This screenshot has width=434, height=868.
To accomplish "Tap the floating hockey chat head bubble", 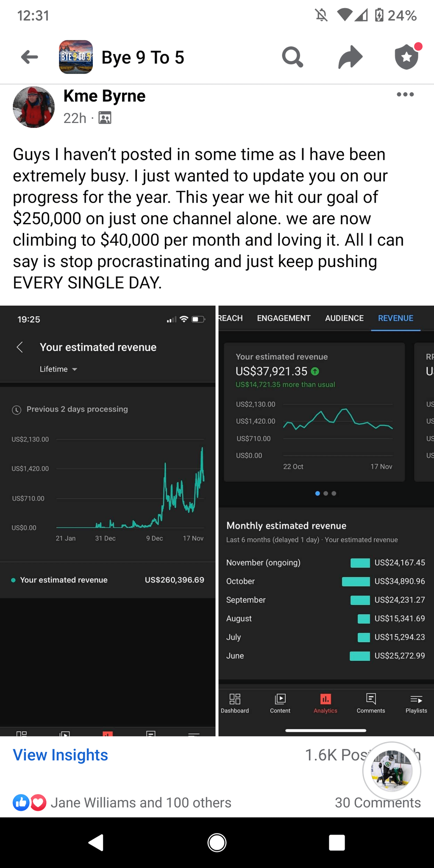I will coord(392,771).
